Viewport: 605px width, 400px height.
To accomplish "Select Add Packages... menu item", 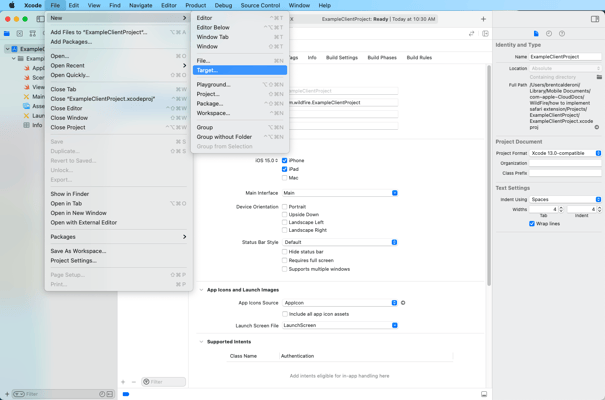I will (x=118, y=42).
